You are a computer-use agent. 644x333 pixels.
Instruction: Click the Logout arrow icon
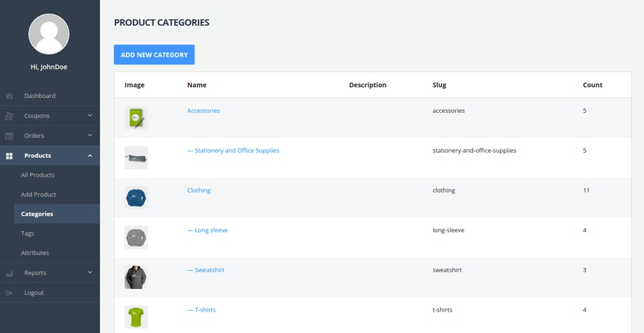click(x=9, y=293)
